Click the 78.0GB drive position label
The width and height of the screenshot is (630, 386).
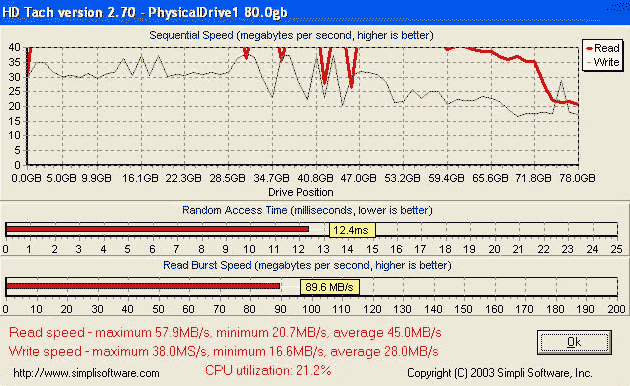pos(577,178)
